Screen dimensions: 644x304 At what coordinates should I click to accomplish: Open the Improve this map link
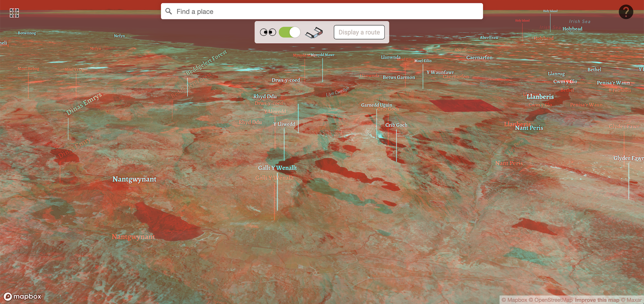tap(597, 300)
